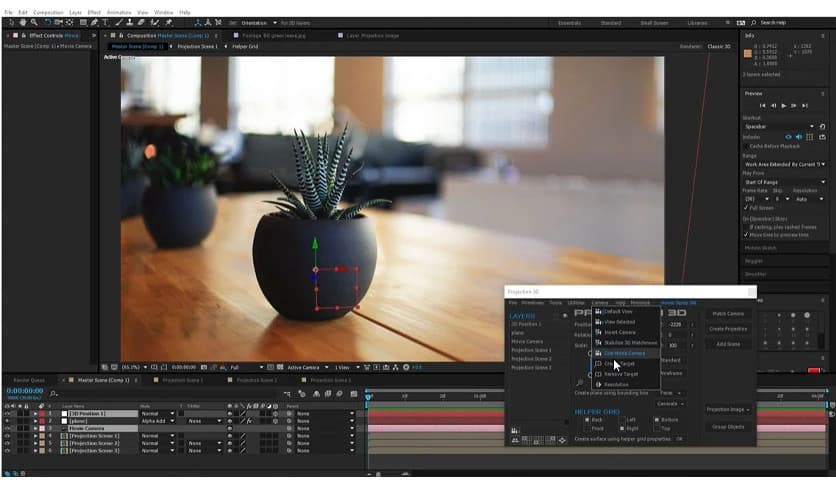The height and width of the screenshot is (484, 836).
Task: Open the Effect menu
Action: click(94, 12)
